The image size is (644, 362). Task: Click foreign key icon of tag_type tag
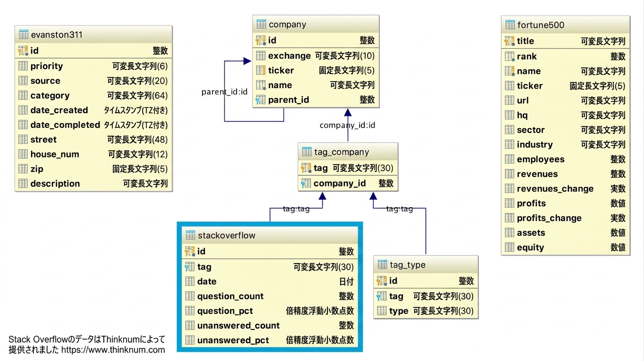tap(382, 296)
